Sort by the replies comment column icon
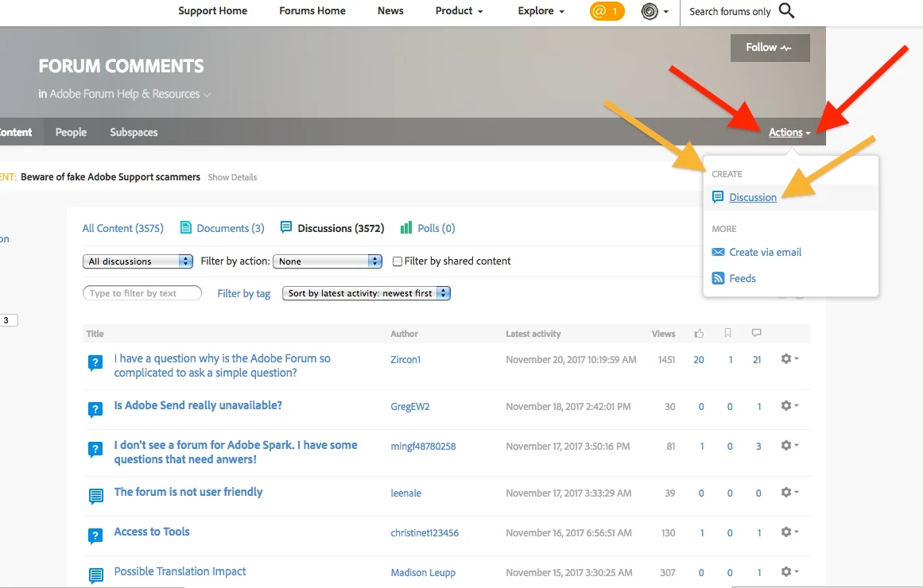Image resolution: width=923 pixels, height=588 pixels. 756,334
